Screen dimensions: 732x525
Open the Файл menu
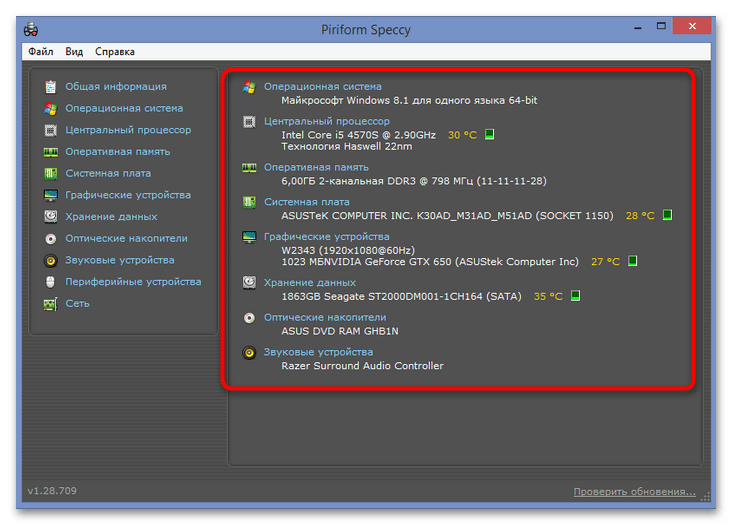tap(41, 51)
